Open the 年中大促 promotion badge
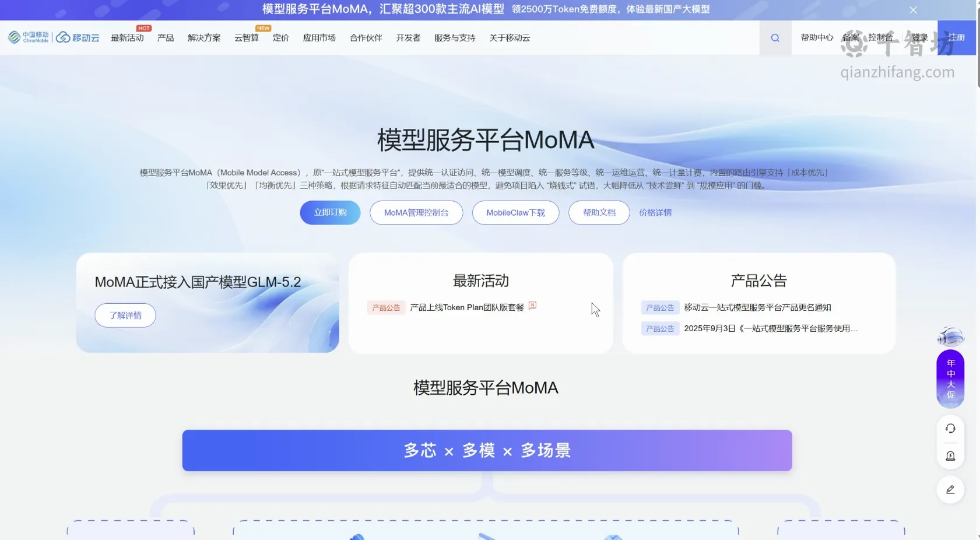 950,379
